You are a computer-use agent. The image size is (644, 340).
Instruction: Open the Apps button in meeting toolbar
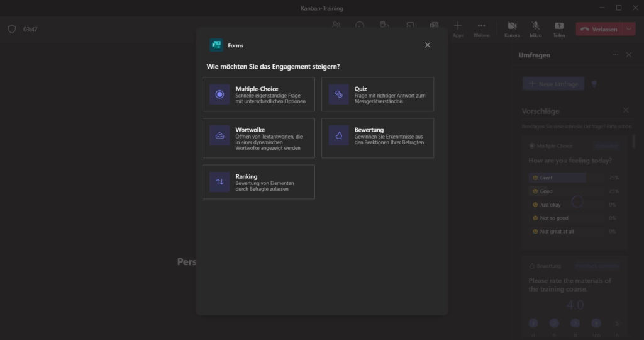click(457, 28)
